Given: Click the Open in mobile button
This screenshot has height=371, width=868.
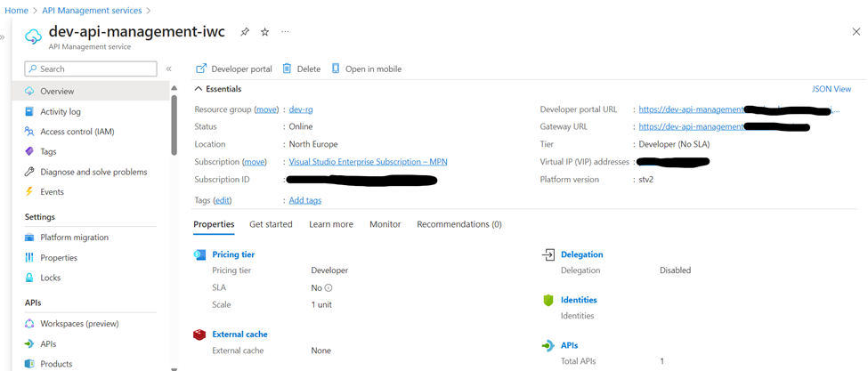Looking at the screenshot, I should coord(367,69).
